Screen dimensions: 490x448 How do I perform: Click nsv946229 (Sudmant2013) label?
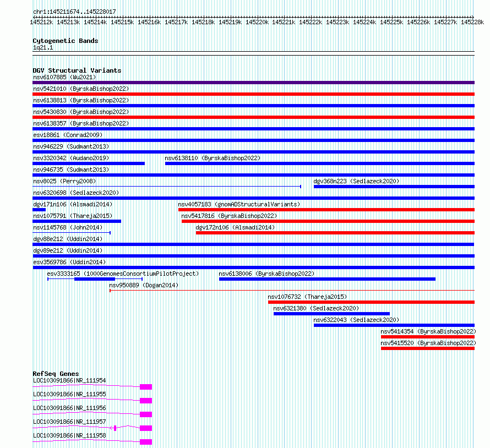pos(71,146)
